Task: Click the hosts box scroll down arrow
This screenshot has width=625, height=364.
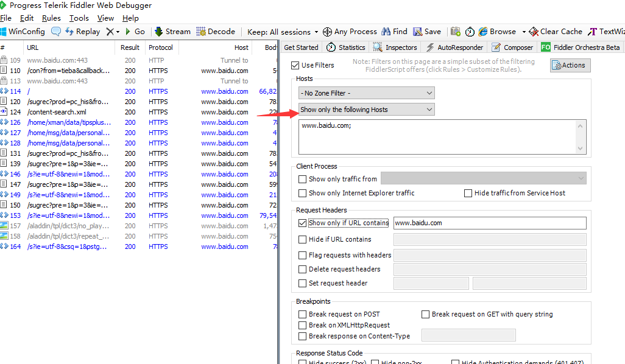Action: pos(581,148)
